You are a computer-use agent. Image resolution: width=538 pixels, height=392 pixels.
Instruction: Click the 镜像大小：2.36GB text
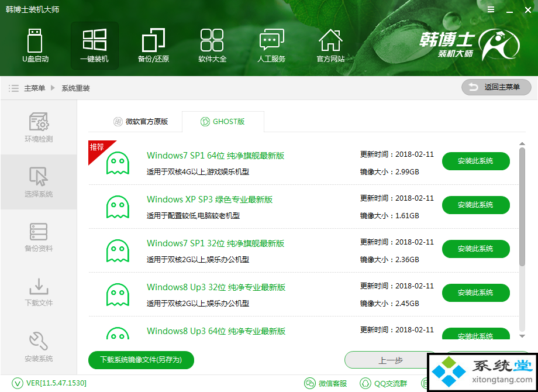pos(389,260)
